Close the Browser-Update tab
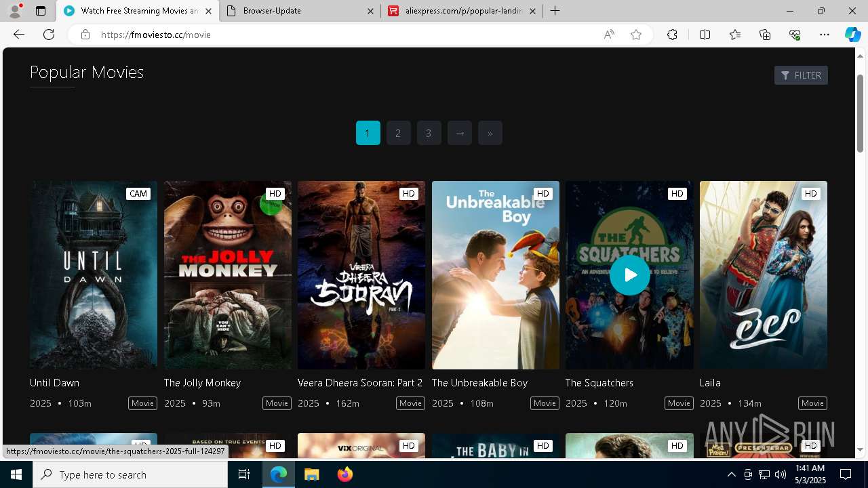The height and width of the screenshot is (488, 868). coord(371,11)
